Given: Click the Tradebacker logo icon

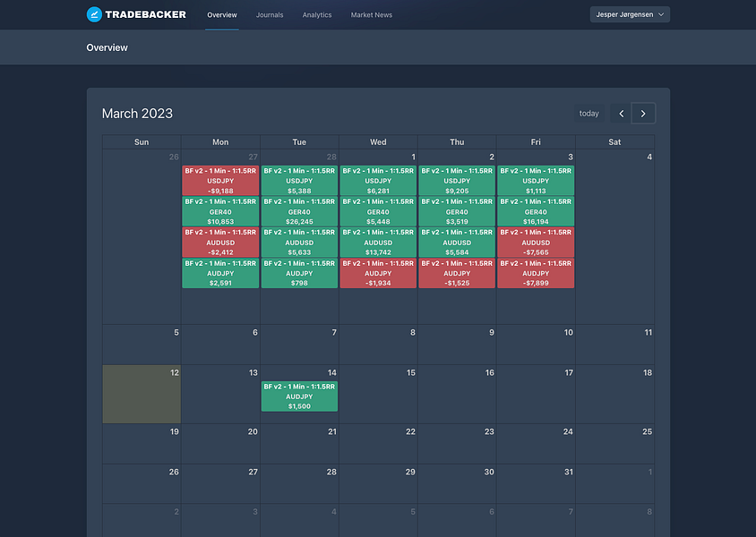Looking at the screenshot, I should pos(94,14).
